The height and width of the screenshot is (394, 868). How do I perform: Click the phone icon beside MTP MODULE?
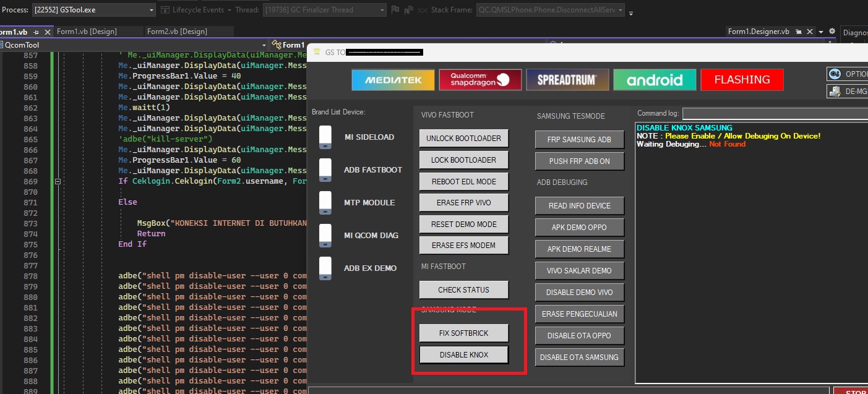pos(325,202)
